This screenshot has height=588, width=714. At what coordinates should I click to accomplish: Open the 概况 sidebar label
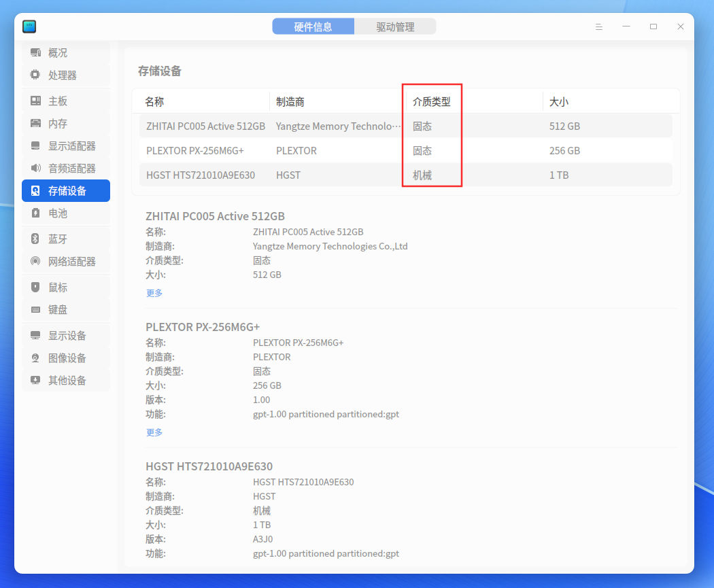pyautogui.click(x=58, y=53)
